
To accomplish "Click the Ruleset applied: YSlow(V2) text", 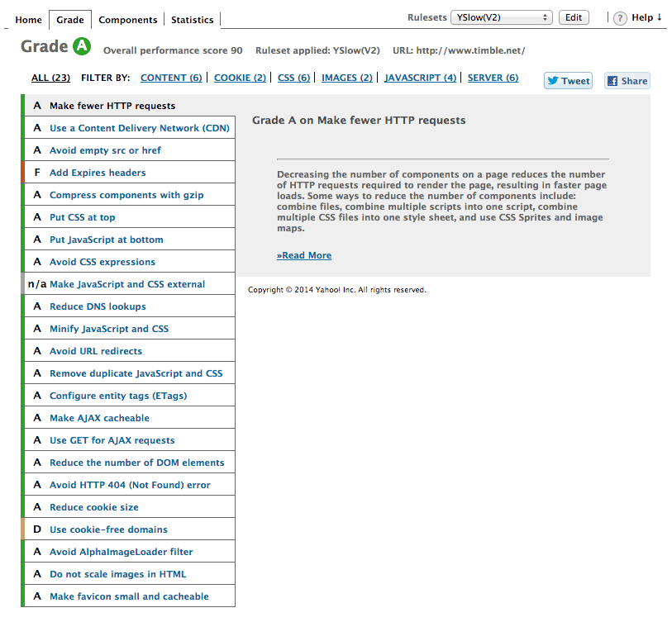I will 317,50.
